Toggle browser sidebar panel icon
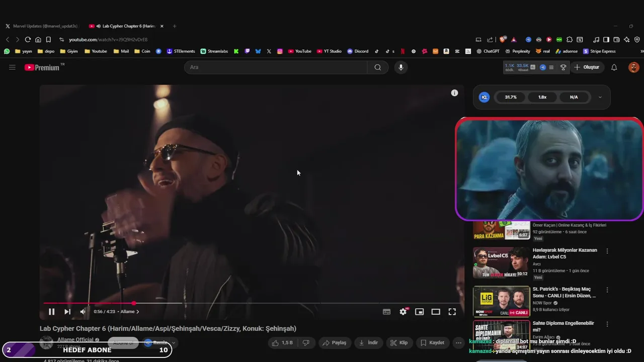The width and height of the screenshot is (644, 362). click(606, 40)
